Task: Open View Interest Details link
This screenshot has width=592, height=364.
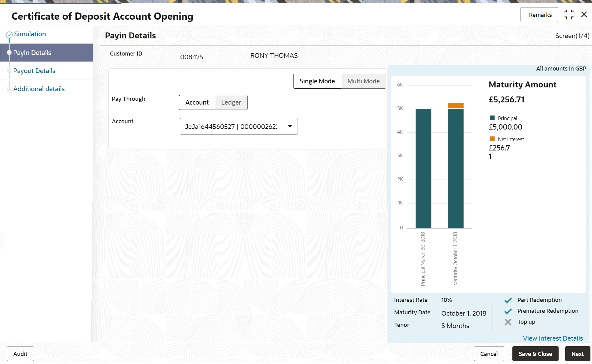Action: point(553,338)
